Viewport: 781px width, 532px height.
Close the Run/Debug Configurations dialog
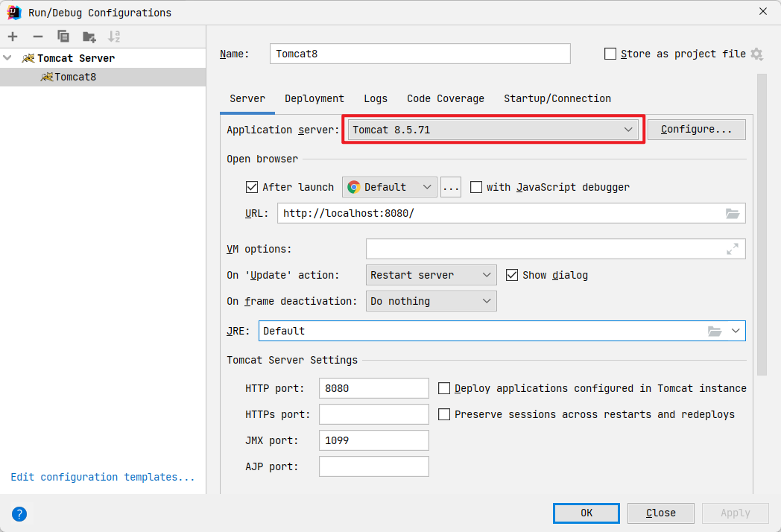click(762, 11)
